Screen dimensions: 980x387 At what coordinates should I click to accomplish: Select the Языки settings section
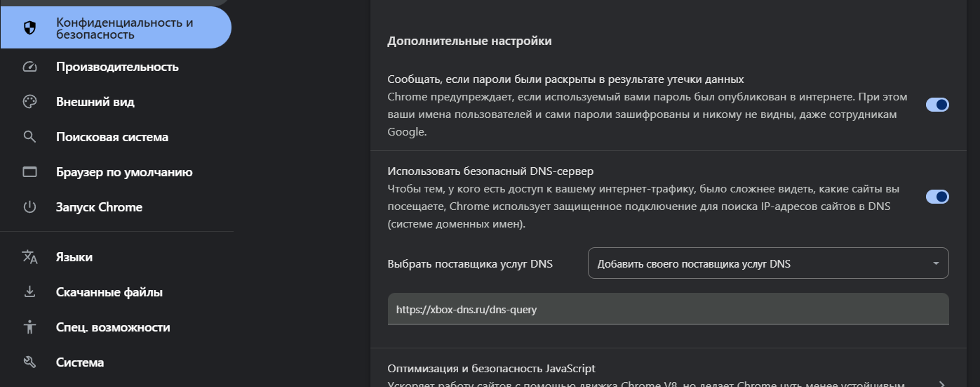click(x=74, y=257)
